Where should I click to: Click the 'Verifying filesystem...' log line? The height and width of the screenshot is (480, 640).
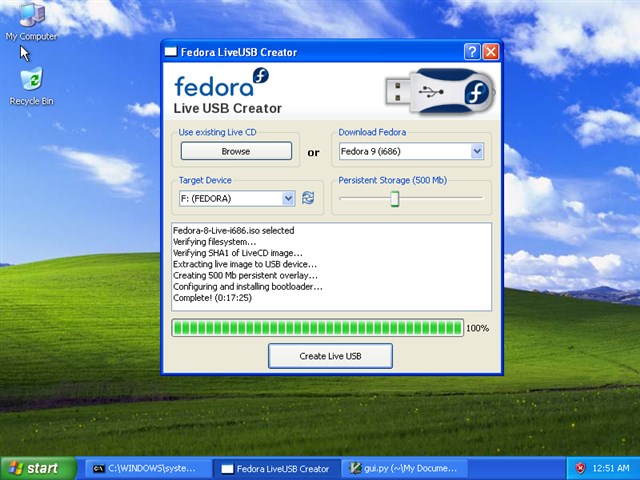click(214, 242)
